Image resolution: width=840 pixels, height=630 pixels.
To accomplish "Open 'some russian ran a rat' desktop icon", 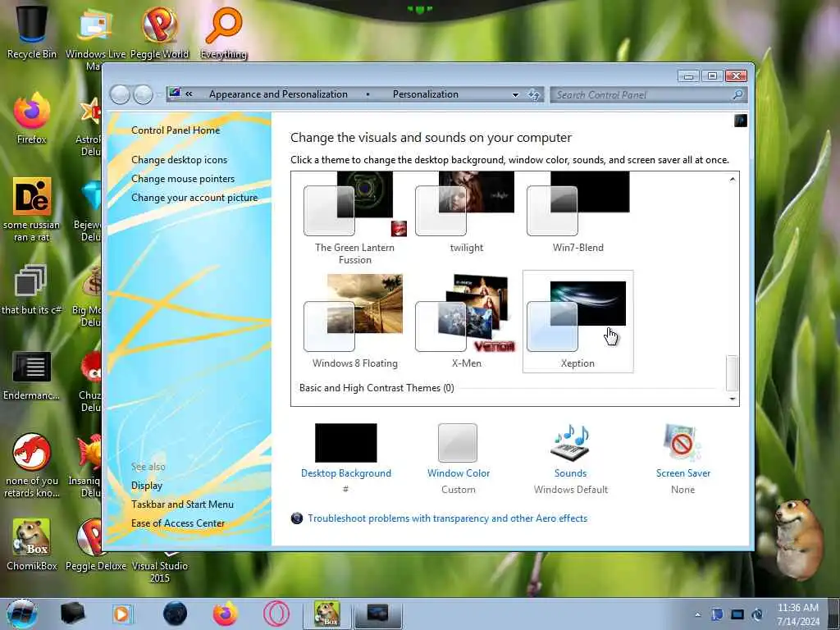I will pyautogui.click(x=32, y=209).
